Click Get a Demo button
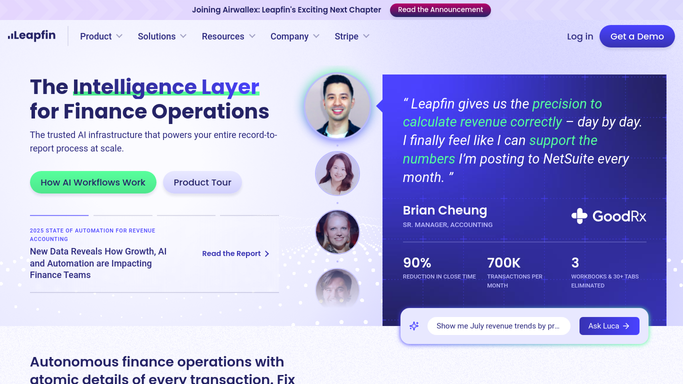Screen dimensions: 683x384 click(x=637, y=36)
